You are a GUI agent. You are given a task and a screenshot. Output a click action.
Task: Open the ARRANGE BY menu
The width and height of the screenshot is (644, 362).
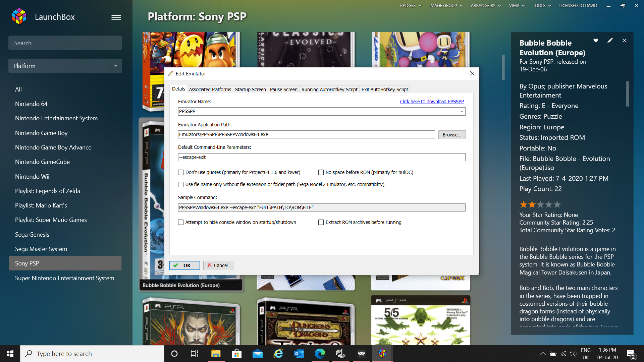(x=486, y=5)
